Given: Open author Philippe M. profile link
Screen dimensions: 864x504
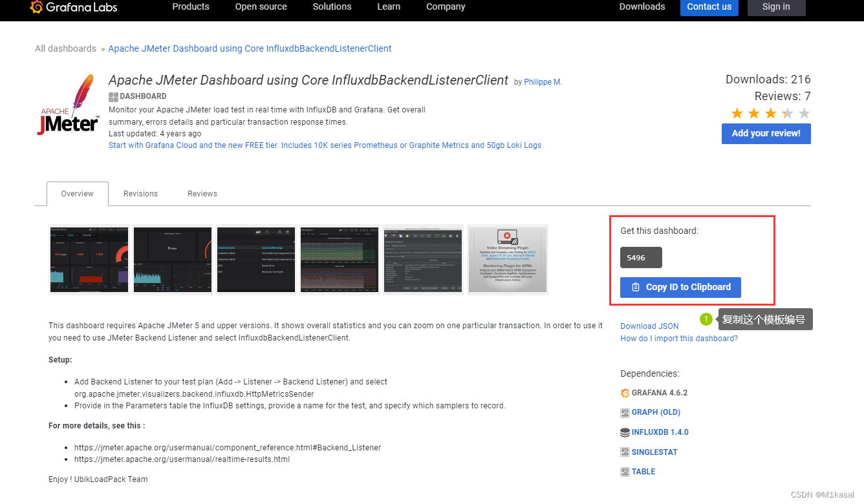Looking at the screenshot, I should (x=543, y=82).
